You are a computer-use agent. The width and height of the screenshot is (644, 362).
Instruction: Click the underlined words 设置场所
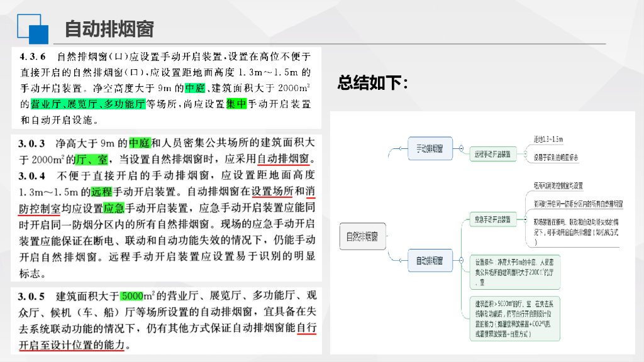272,192
